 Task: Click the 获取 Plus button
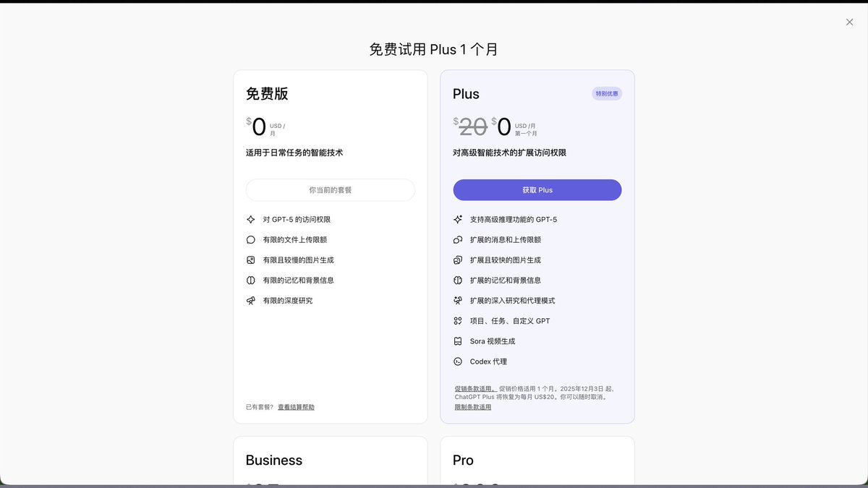(537, 190)
